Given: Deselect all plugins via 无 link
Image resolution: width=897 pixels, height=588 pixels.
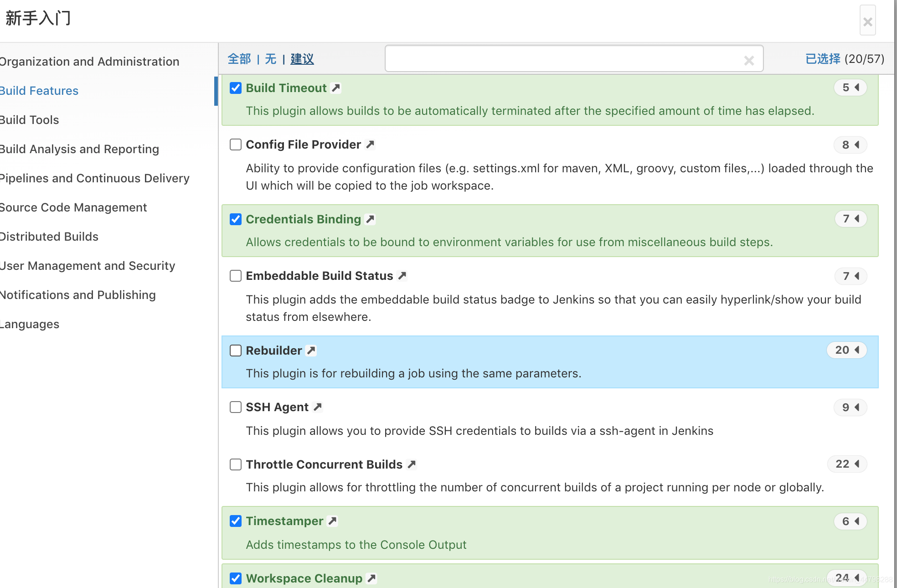Looking at the screenshot, I should (271, 59).
